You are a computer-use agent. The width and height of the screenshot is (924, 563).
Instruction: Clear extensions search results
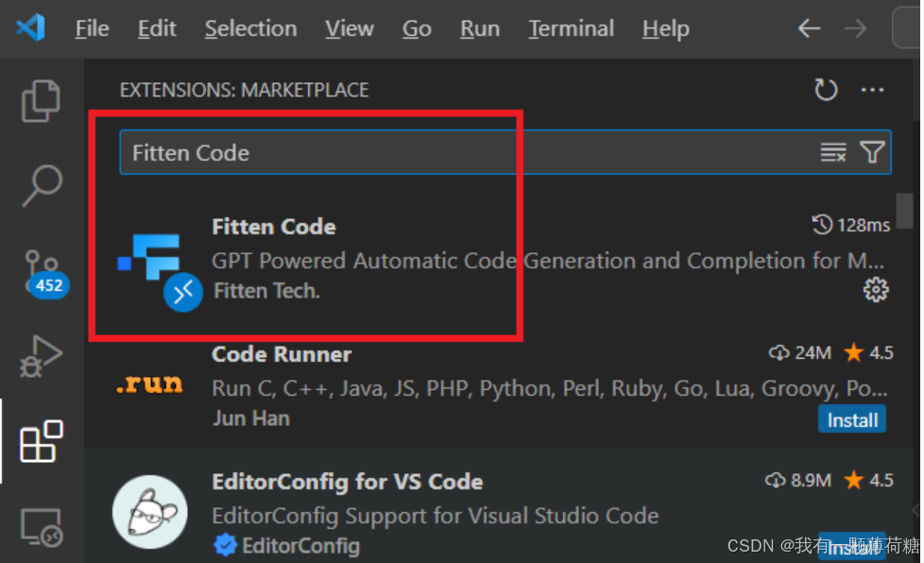pyautogui.click(x=833, y=152)
